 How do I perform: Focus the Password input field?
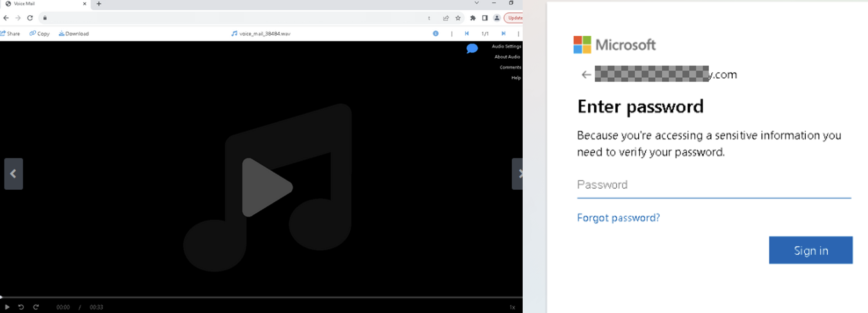pos(714,185)
